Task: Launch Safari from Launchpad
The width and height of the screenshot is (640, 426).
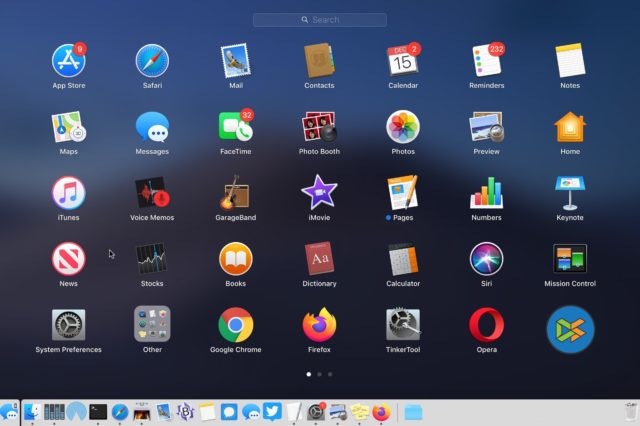Action: [152, 60]
